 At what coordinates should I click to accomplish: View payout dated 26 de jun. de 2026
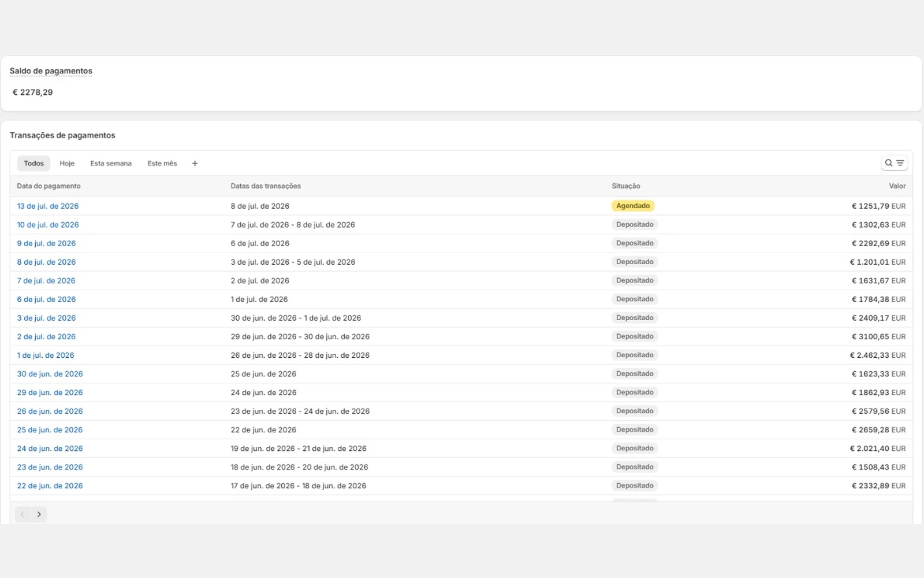point(50,412)
